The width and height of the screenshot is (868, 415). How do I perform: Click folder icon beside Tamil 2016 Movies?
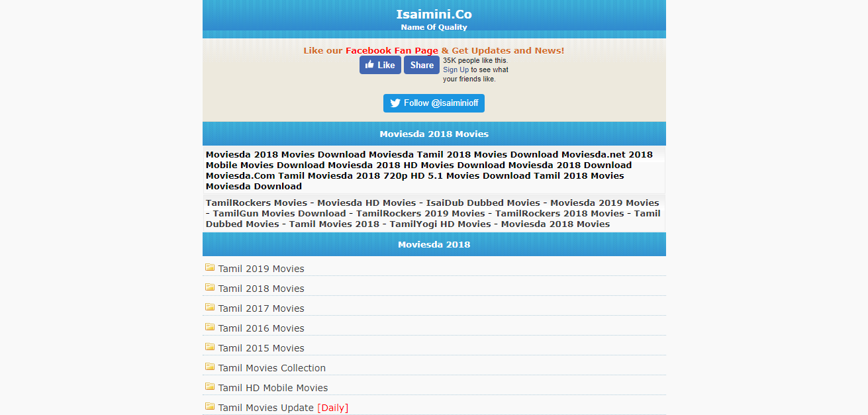(210, 327)
